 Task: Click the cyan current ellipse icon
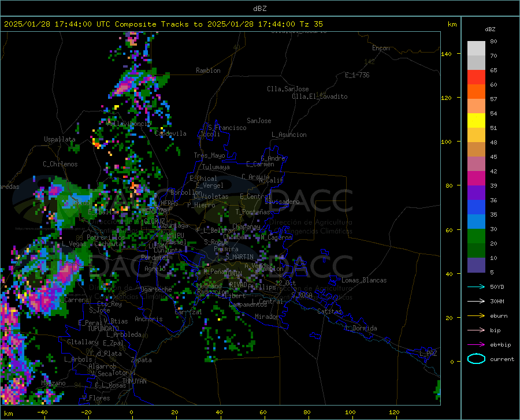click(x=476, y=359)
